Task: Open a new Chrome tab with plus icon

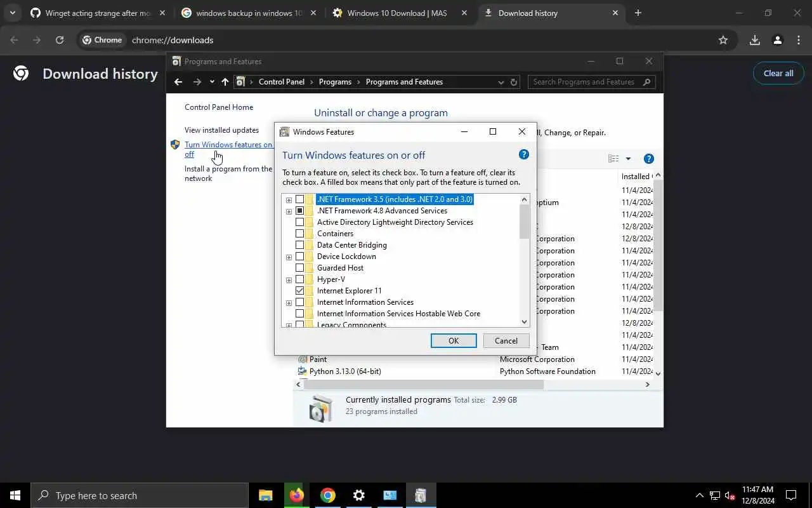Action: click(x=638, y=13)
